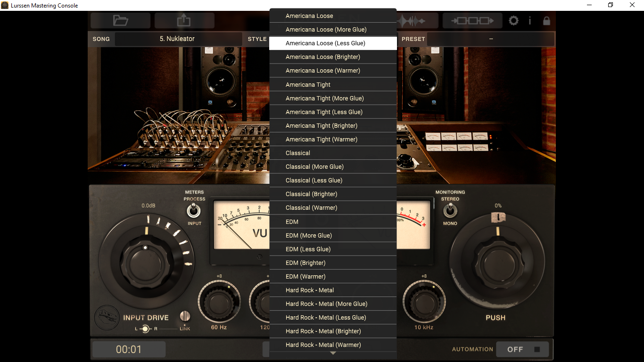Flip the Monitoring Stereo/Mono switch

point(450,211)
